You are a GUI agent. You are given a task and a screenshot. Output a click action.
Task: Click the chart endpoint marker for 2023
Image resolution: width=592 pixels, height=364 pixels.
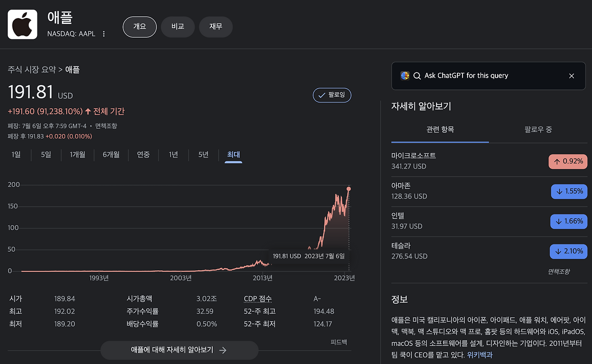click(349, 189)
